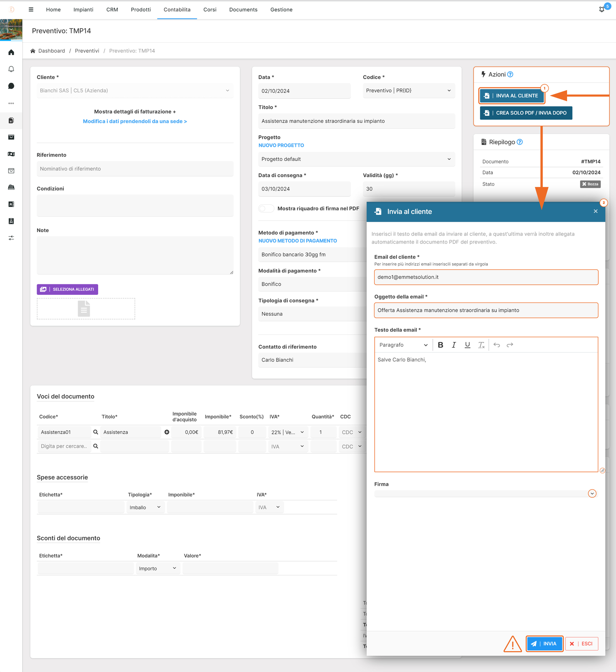Open the Progetto default dropdown
616x672 pixels.
[356, 159]
